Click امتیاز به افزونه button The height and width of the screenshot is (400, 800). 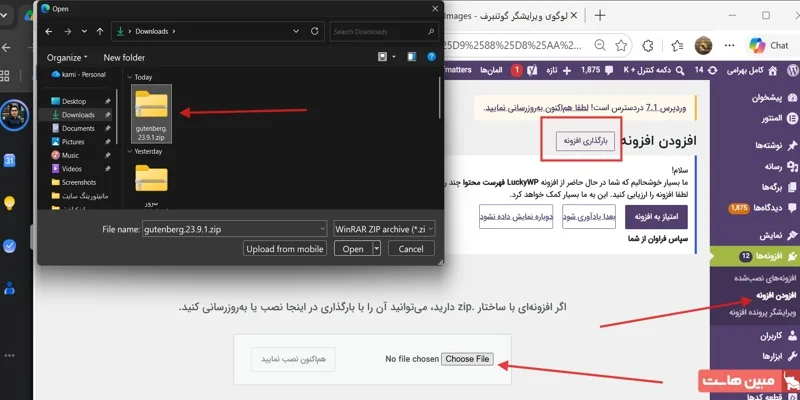[x=656, y=217]
